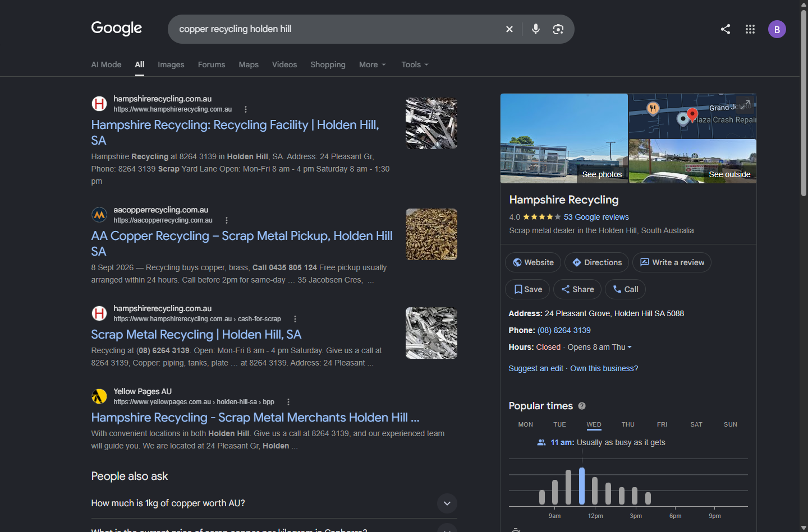The image size is (808, 532).
Task: Switch to the Maps tab
Action: 249,64
